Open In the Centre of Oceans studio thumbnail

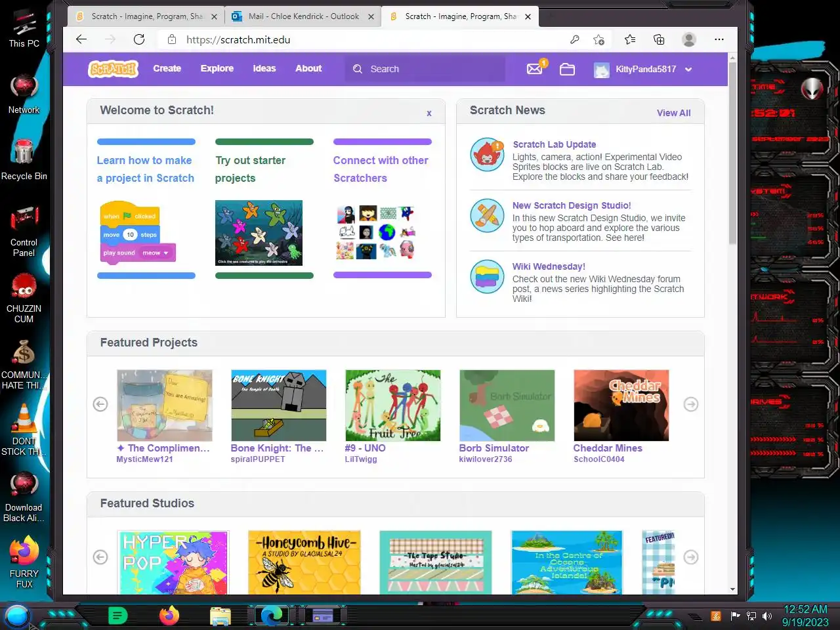tap(568, 562)
